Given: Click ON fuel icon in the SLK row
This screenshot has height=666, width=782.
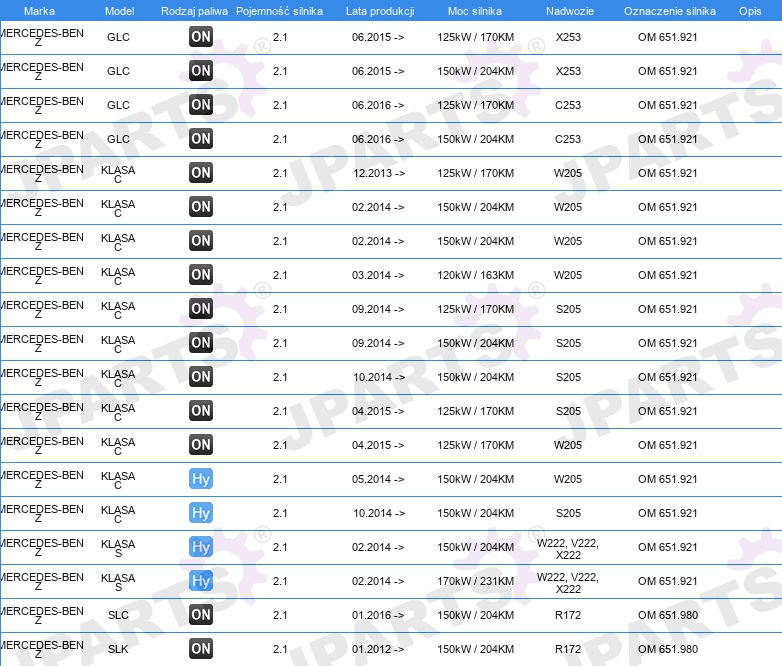Looking at the screenshot, I should click(201, 649).
